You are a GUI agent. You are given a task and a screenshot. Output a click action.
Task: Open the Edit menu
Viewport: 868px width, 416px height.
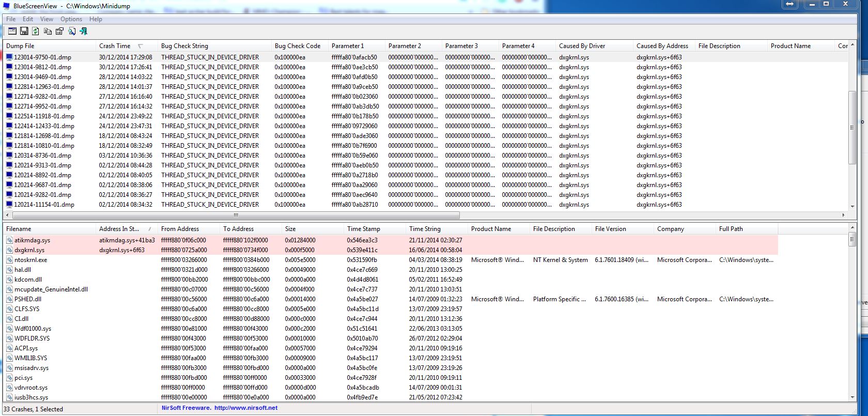pyautogui.click(x=28, y=19)
